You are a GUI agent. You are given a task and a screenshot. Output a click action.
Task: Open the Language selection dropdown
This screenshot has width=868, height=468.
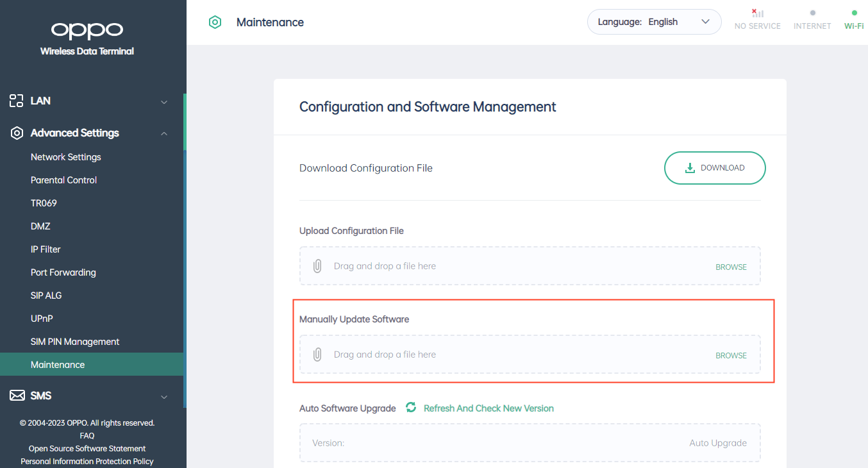coord(654,21)
